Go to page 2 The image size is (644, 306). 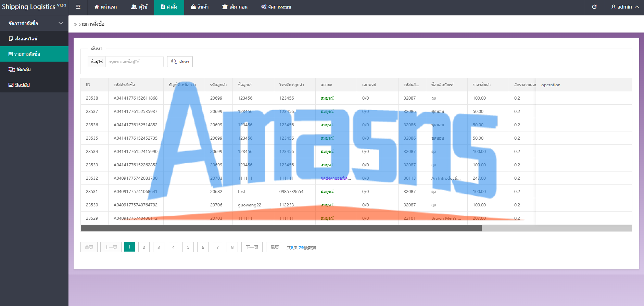tap(144, 247)
